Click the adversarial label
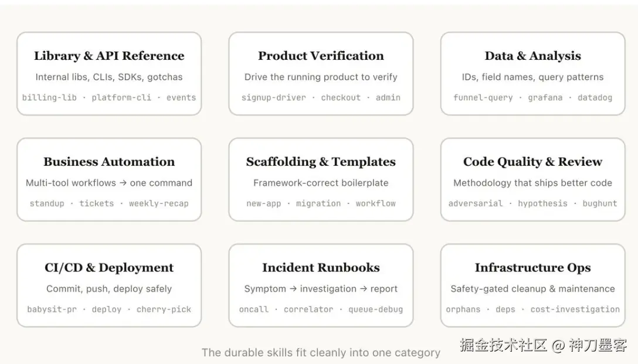Screen dimensions: 638x364 pyautogui.click(x=476, y=203)
